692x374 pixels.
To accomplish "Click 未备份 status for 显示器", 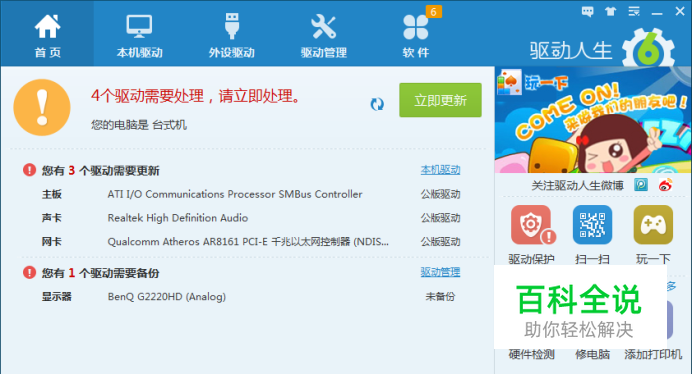I will (440, 297).
